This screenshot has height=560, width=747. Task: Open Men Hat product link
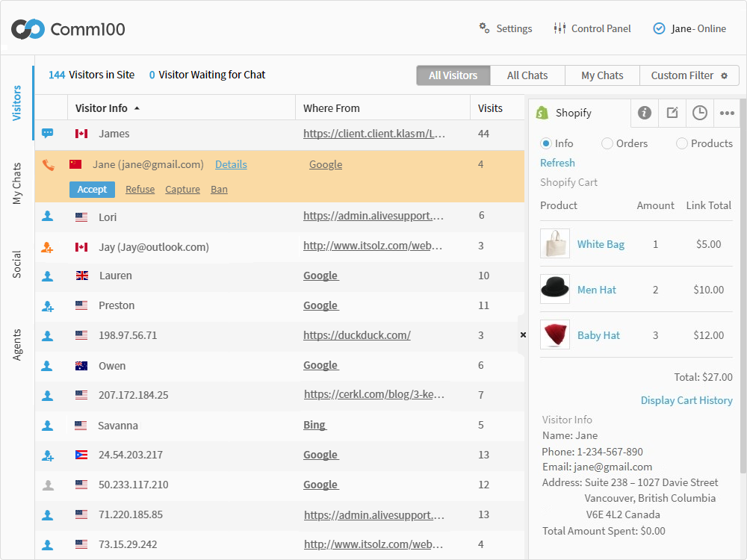click(x=596, y=290)
